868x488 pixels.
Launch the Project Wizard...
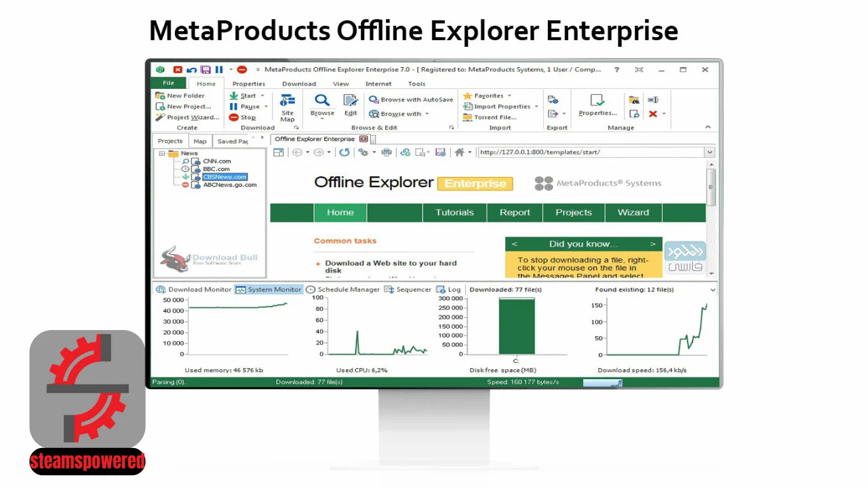(187, 117)
